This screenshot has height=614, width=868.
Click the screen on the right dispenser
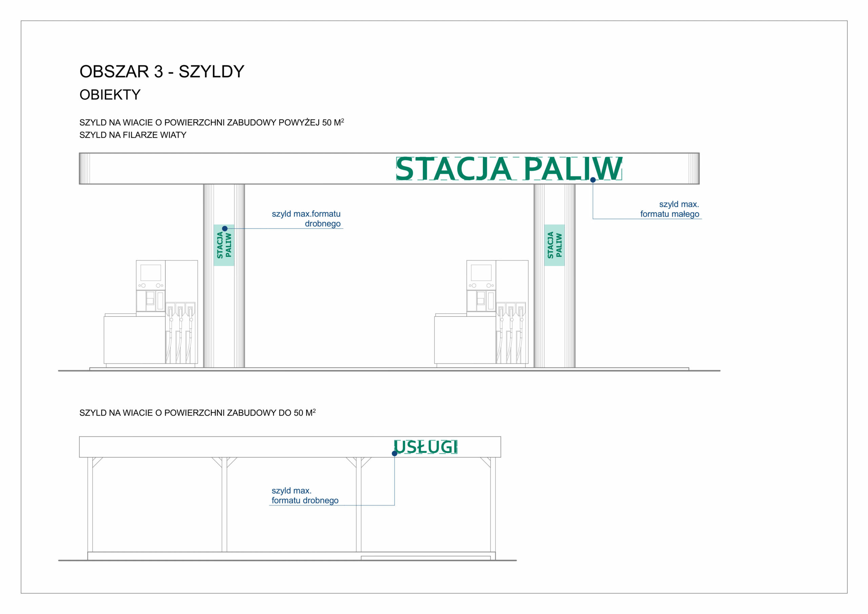point(481,273)
